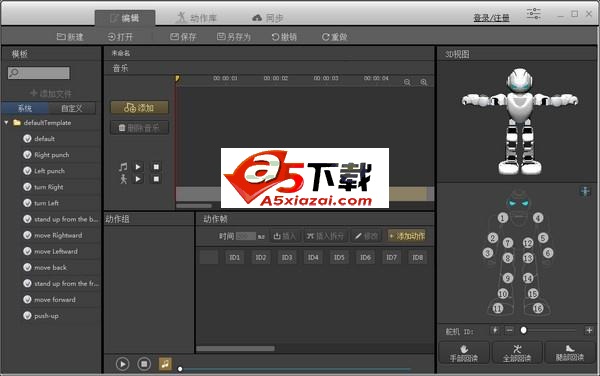The width and height of the screenshot is (600, 376).
Task: Click the servo angle slider handle
Action: (523, 330)
